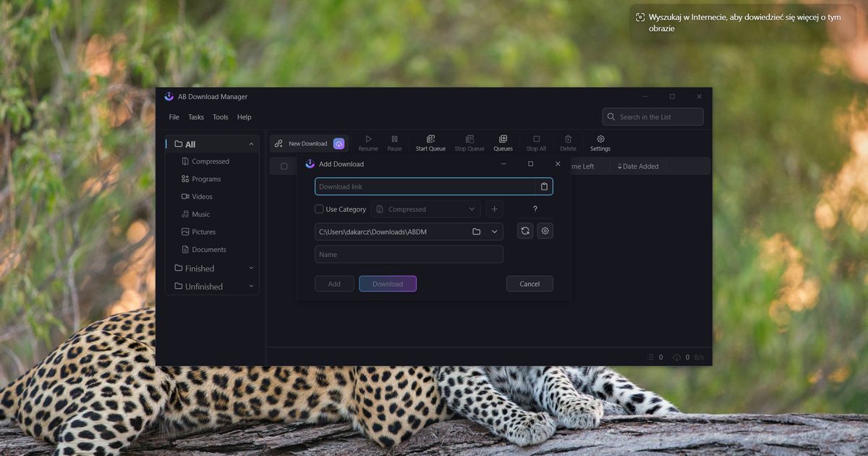
Task: Click the paste-from-clipboard icon beside Download link
Action: [x=544, y=186]
